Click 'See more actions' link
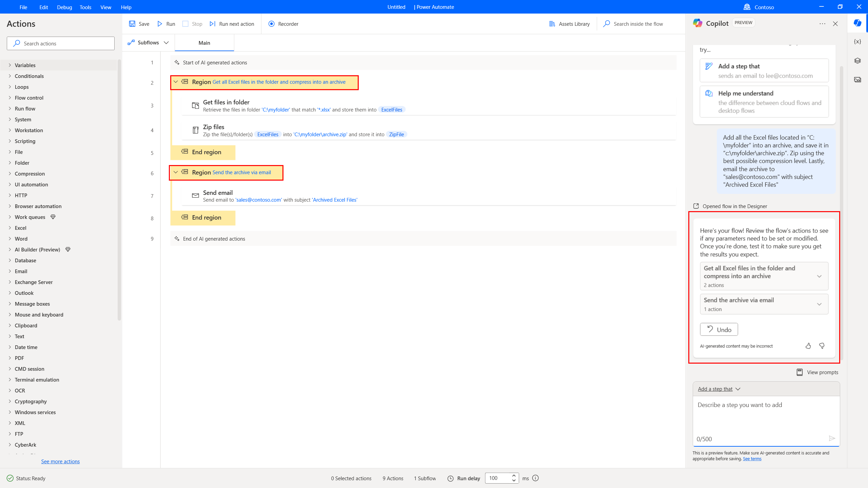 [60, 461]
